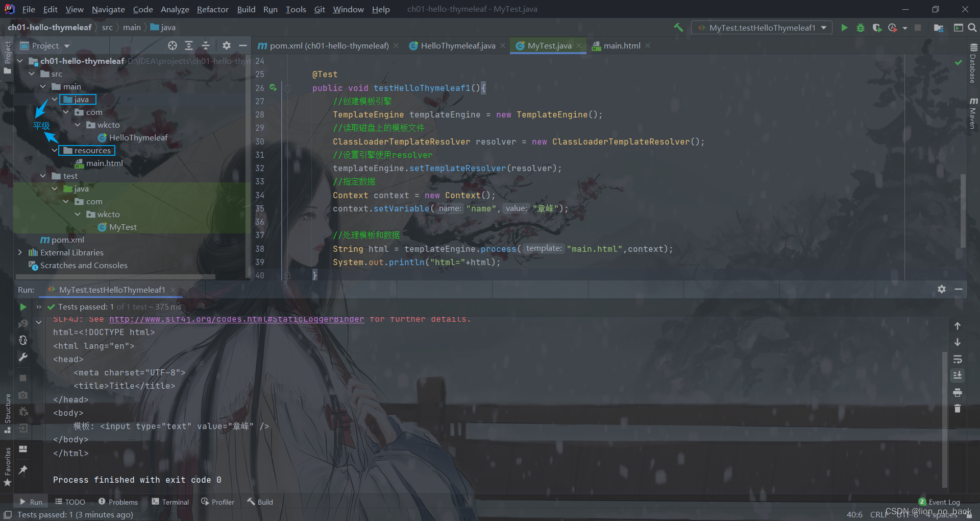980x521 pixels.
Task: Click the line and column 40:6 indicator
Action: click(854, 514)
